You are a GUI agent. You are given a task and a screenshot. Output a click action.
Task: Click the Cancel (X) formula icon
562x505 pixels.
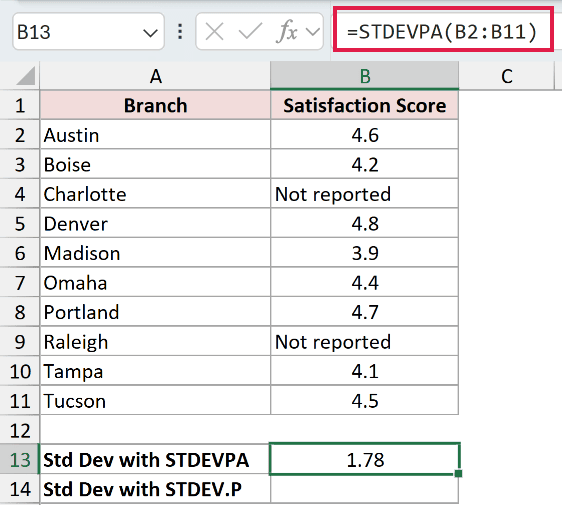(214, 32)
